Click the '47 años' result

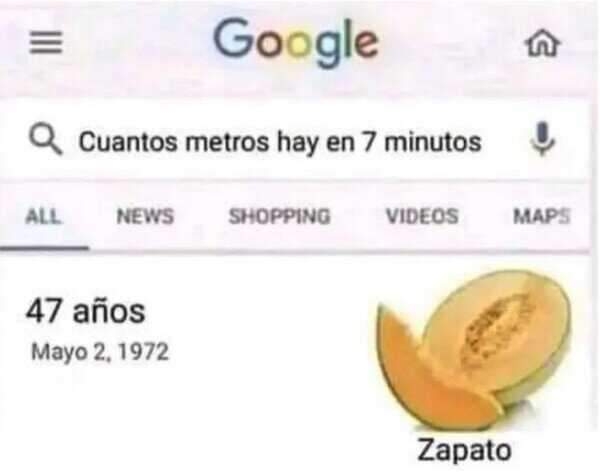[x=85, y=311]
